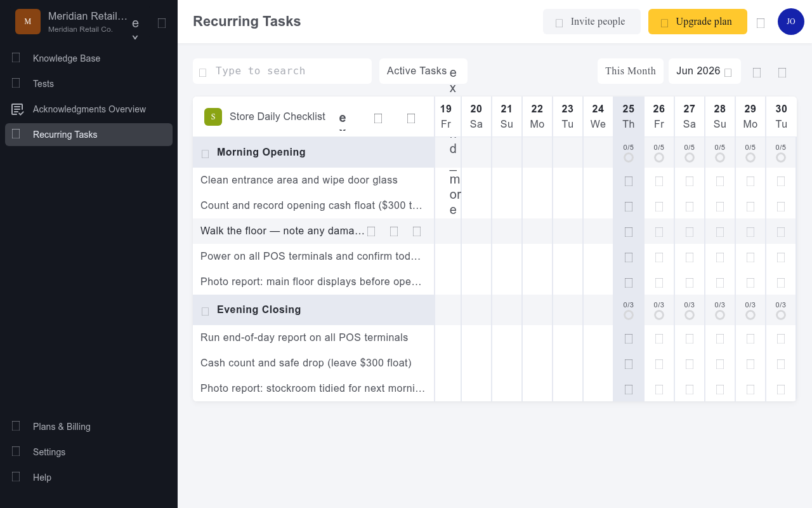The image size is (812, 508).
Task: Click the previous-period arrow right of Jun 2026
Action: point(757,72)
